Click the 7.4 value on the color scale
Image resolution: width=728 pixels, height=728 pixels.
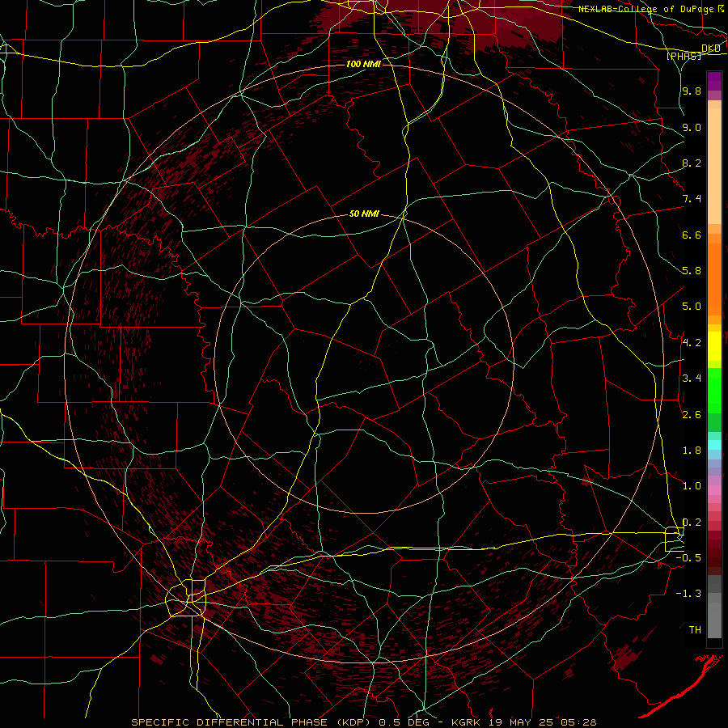point(692,199)
